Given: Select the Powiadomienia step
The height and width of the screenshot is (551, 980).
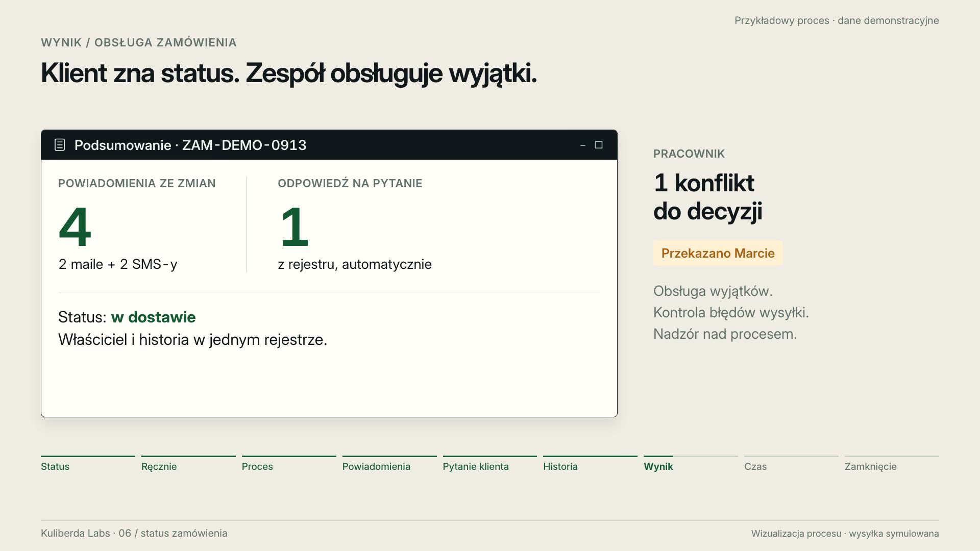Looking at the screenshot, I should (389, 464).
